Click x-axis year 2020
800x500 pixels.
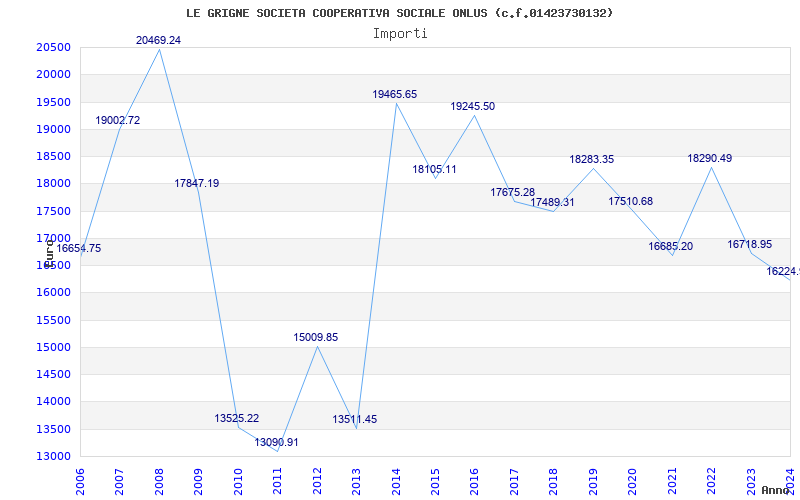click(633, 482)
